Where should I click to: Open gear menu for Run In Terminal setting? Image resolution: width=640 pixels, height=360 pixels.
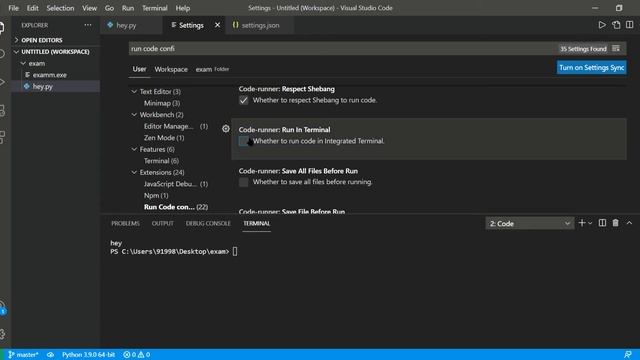[x=226, y=129]
